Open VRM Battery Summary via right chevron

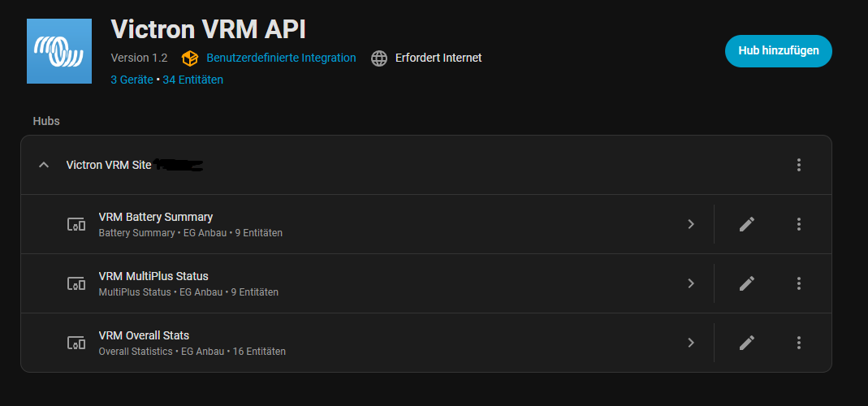(691, 224)
